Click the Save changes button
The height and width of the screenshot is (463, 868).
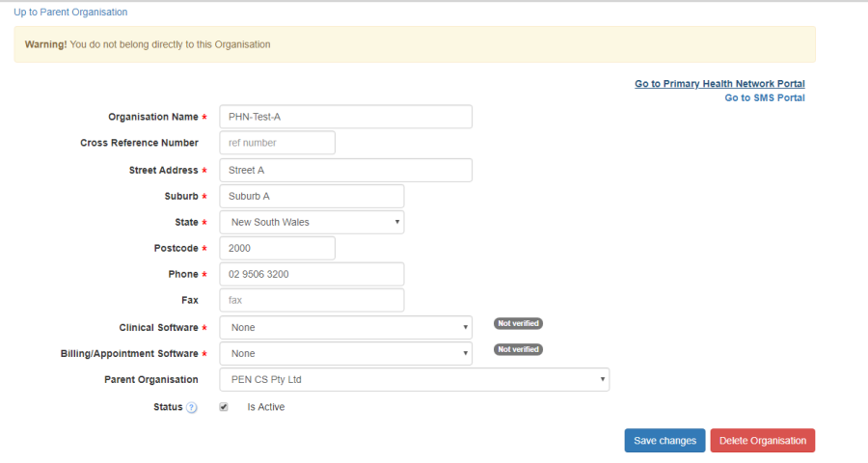click(x=665, y=441)
